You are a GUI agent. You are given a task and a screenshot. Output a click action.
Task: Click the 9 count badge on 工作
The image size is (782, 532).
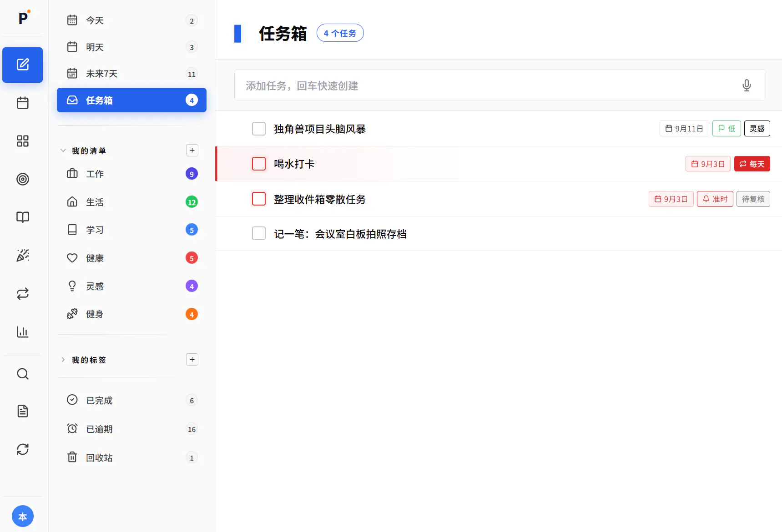(x=192, y=174)
